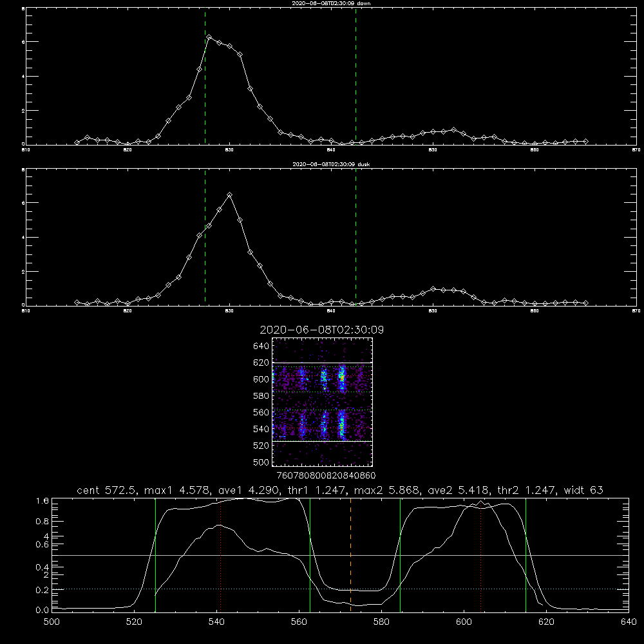Click the dawn plot title text

[331, 3]
